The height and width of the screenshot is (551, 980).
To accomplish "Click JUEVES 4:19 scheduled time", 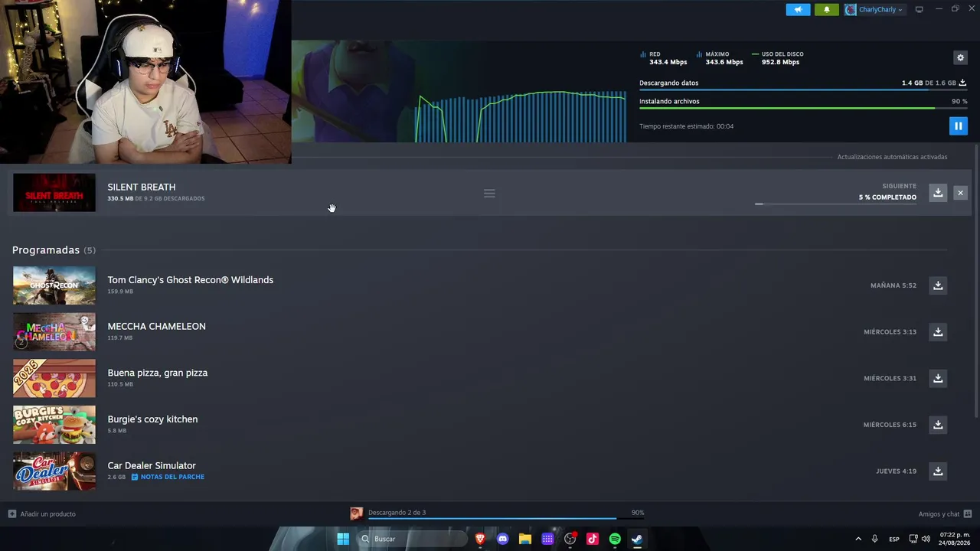I will tap(897, 471).
